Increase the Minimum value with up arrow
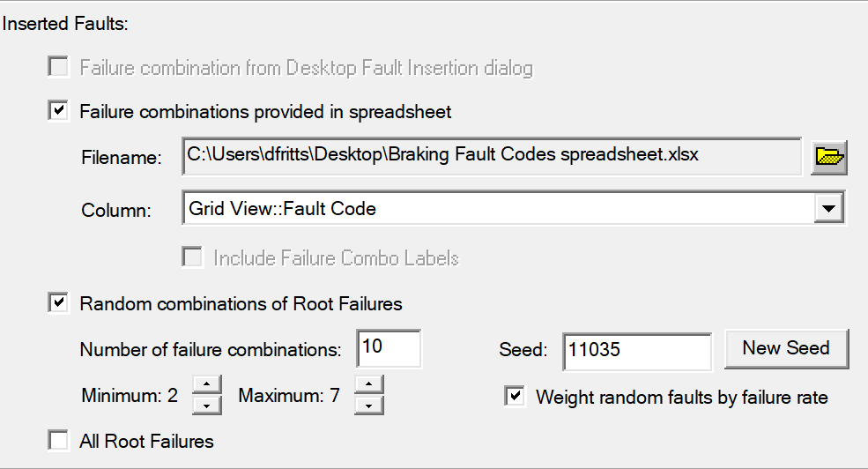 click(205, 385)
